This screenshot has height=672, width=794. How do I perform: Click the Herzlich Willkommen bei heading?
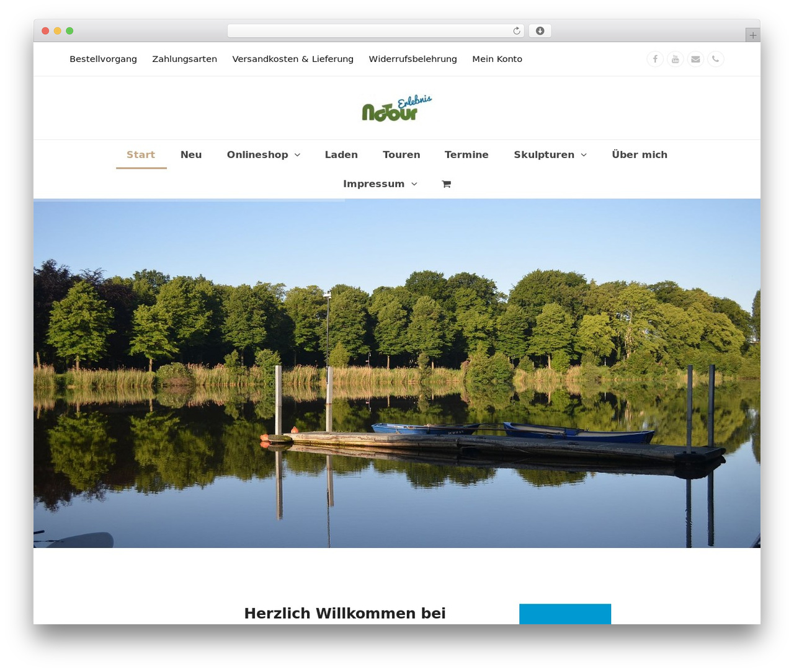point(345,613)
